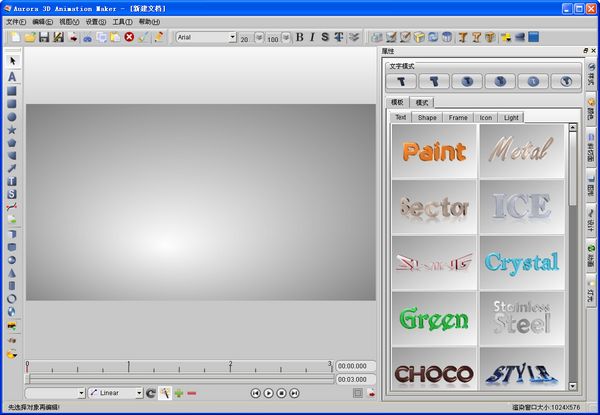The height and width of the screenshot is (415, 600).
Task: Expand the Linear interpolation dropdown
Action: coord(138,393)
